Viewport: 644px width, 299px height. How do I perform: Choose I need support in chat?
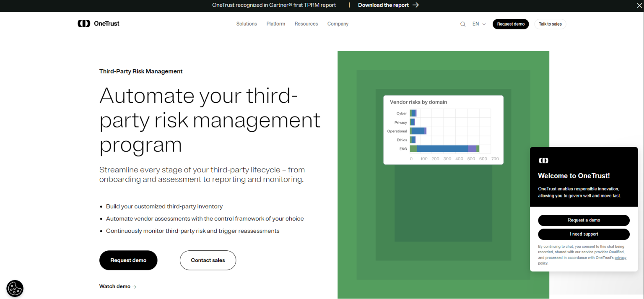(x=584, y=234)
